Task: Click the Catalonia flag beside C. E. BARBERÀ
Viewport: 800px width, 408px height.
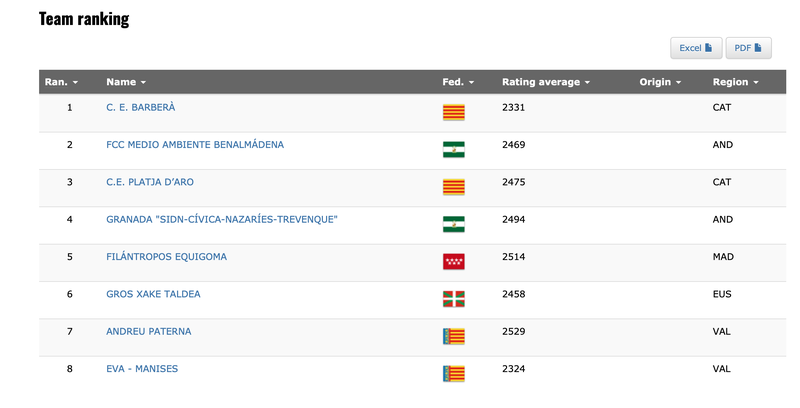Action: tap(453, 112)
